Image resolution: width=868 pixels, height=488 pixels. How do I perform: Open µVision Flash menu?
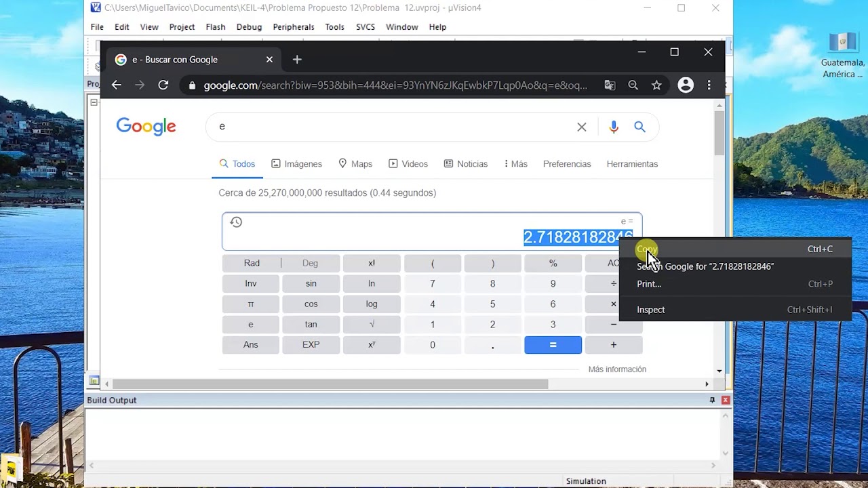[x=216, y=27]
